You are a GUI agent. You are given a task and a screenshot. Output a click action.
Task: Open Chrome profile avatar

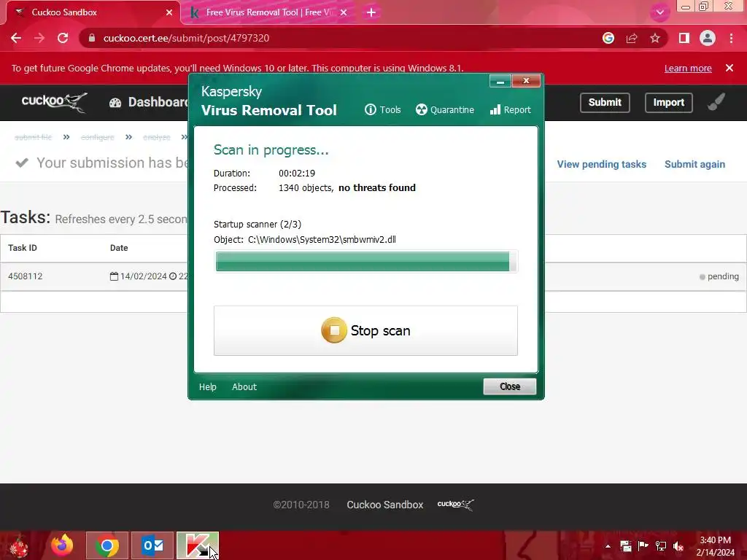(708, 38)
